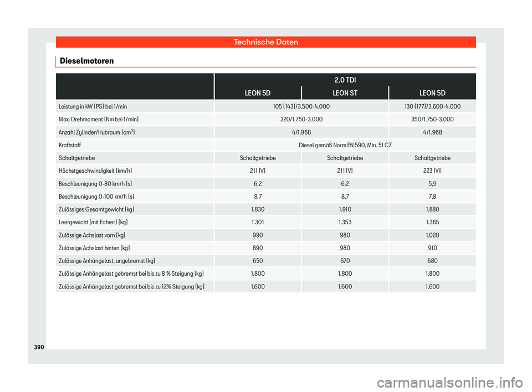The image size is (532, 392).
Task: Select the 'LEON ST' column header
Action: (x=345, y=93)
